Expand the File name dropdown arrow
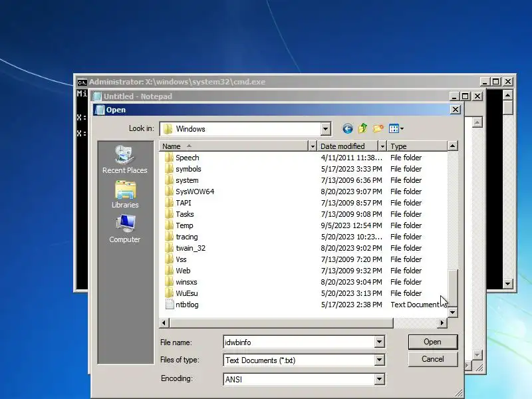This screenshot has height=399, width=532. click(x=380, y=342)
